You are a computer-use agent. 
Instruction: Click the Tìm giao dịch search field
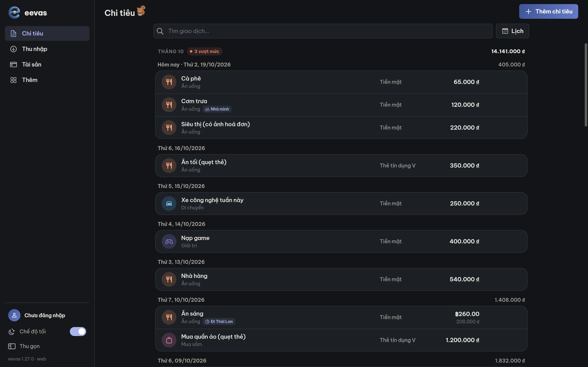(x=323, y=31)
